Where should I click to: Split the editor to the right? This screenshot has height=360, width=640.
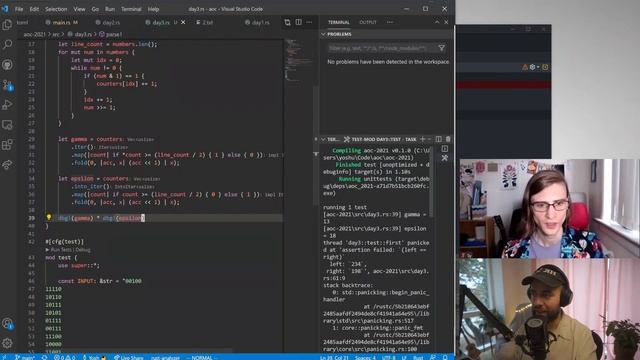coord(299,22)
